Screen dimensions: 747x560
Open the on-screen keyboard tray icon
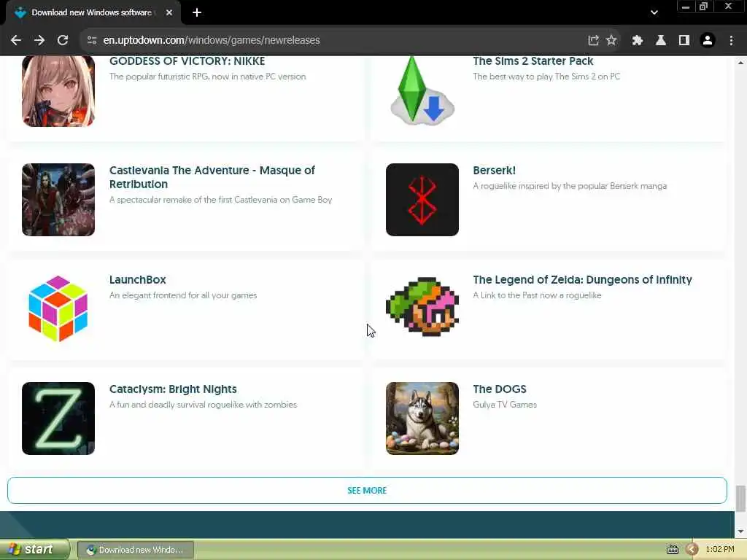(672, 550)
